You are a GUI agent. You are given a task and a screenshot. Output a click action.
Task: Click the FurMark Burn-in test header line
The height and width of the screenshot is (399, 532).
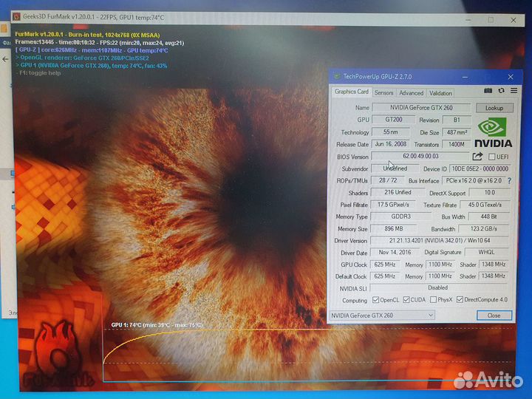(87, 35)
